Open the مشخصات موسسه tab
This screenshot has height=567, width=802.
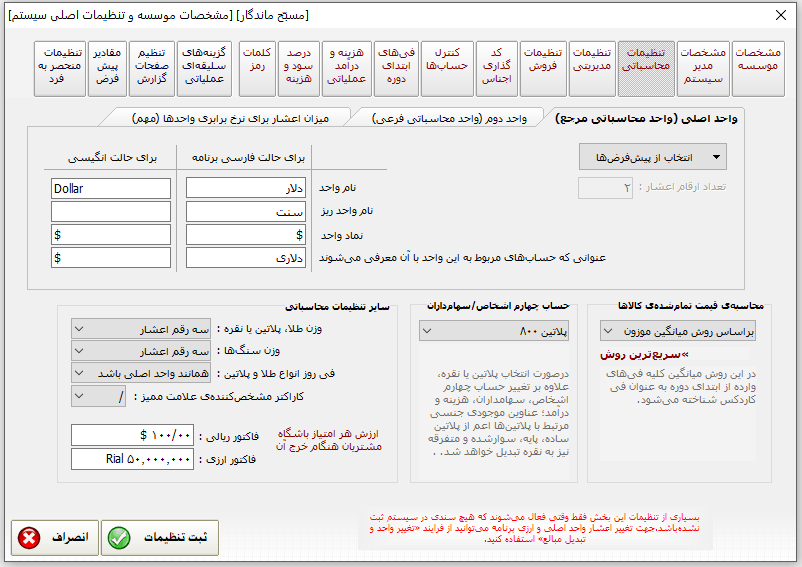click(758, 69)
